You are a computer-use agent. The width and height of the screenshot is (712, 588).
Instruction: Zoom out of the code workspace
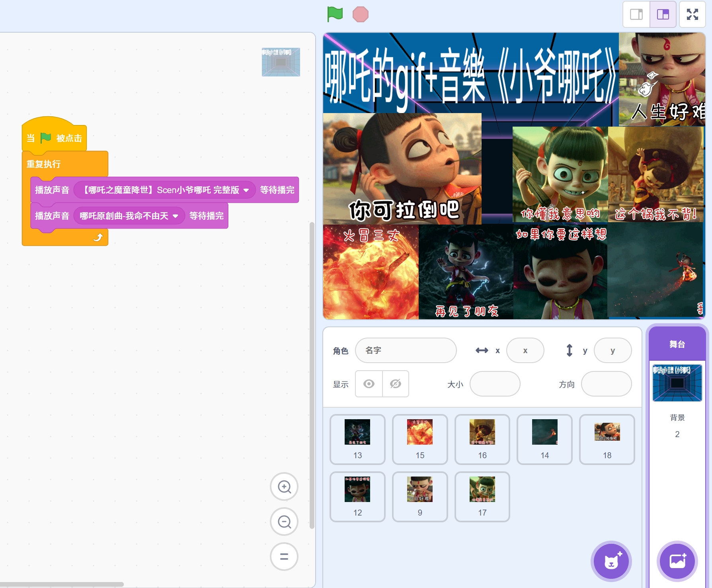tap(284, 522)
